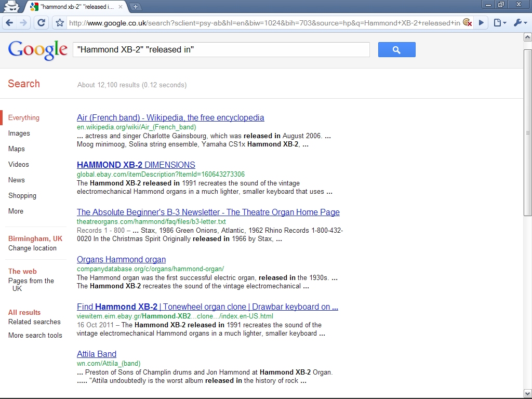Open the wrench settings menu

[520, 23]
